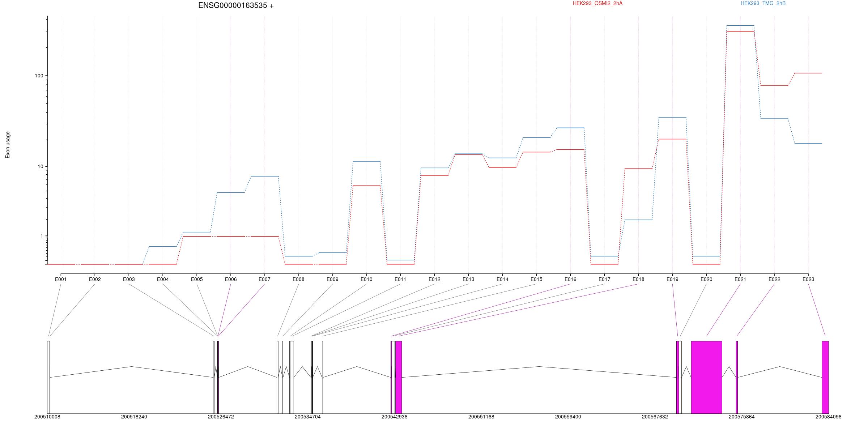Click exon label E006
This screenshot has width=868, height=434.
(231, 279)
